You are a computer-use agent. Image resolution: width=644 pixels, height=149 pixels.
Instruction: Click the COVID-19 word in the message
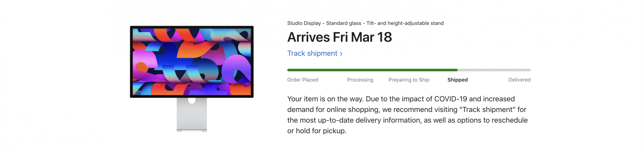click(x=450, y=99)
